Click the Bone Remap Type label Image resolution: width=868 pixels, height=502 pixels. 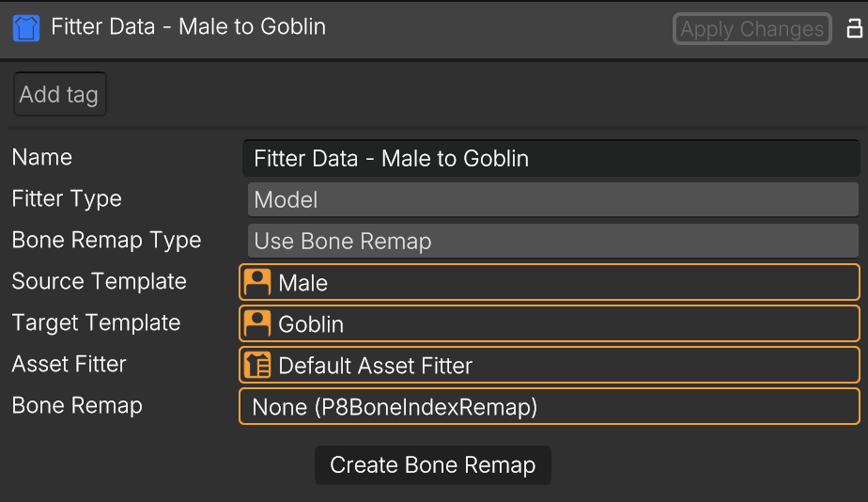(106, 241)
